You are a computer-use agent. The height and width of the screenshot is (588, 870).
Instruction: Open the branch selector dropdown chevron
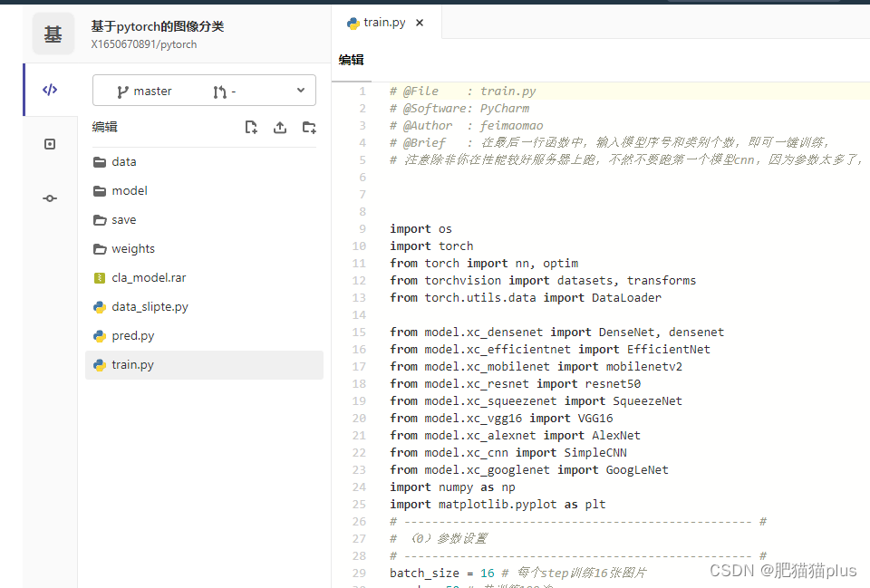(300, 91)
